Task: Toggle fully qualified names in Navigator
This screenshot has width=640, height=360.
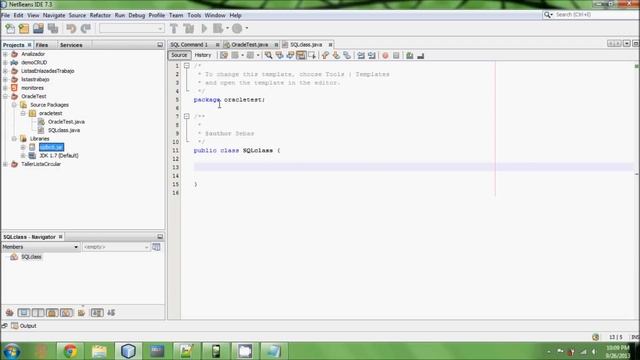Action: [81, 313]
